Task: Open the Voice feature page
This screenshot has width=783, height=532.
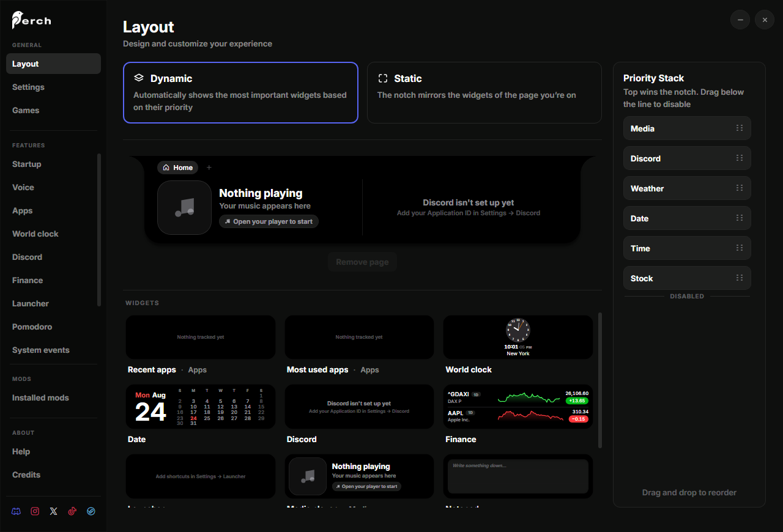Action: pyautogui.click(x=50, y=187)
